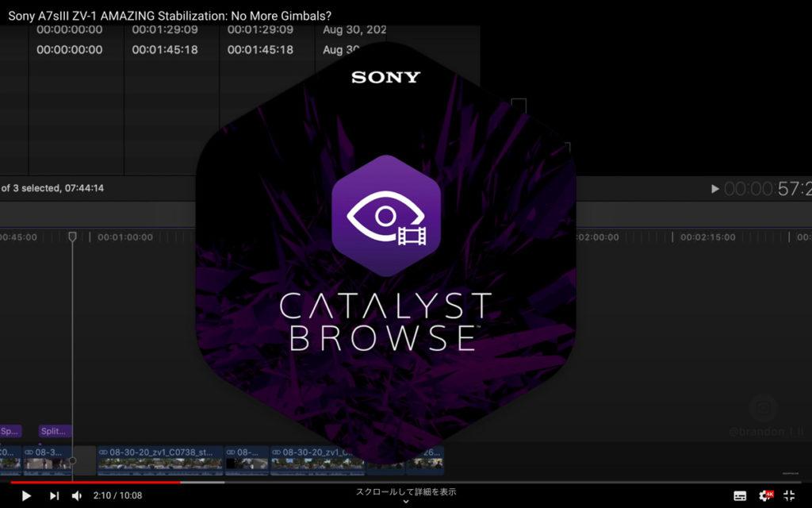Click the Sony logo on the splash

pyautogui.click(x=385, y=77)
